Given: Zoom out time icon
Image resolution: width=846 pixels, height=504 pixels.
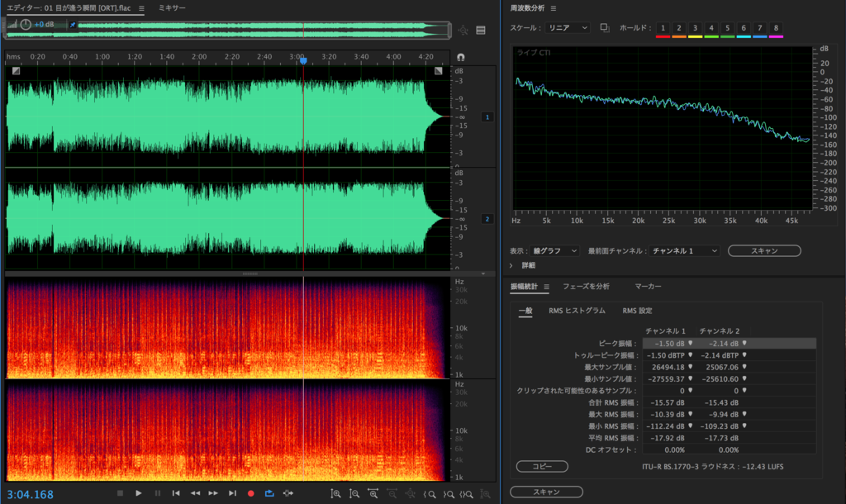Looking at the screenshot, I should [392, 494].
